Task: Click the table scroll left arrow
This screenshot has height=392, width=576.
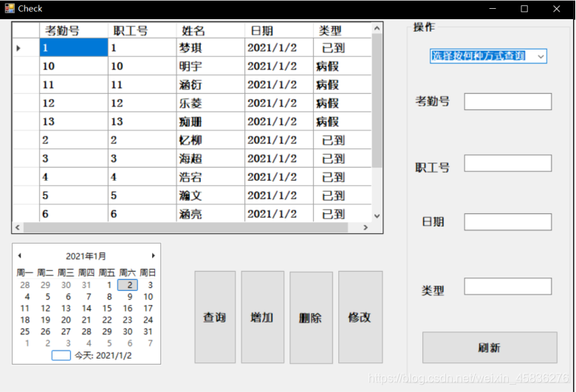Action: pyautogui.click(x=18, y=227)
